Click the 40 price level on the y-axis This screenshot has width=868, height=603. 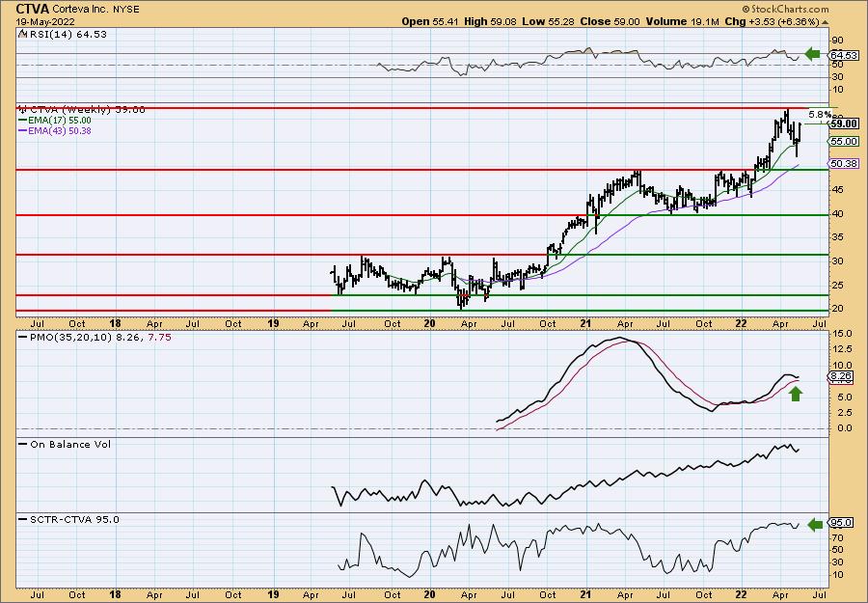tap(838, 214)
